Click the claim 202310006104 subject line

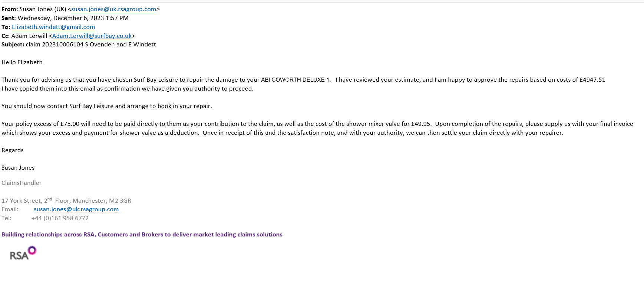[x=90, y=45]
